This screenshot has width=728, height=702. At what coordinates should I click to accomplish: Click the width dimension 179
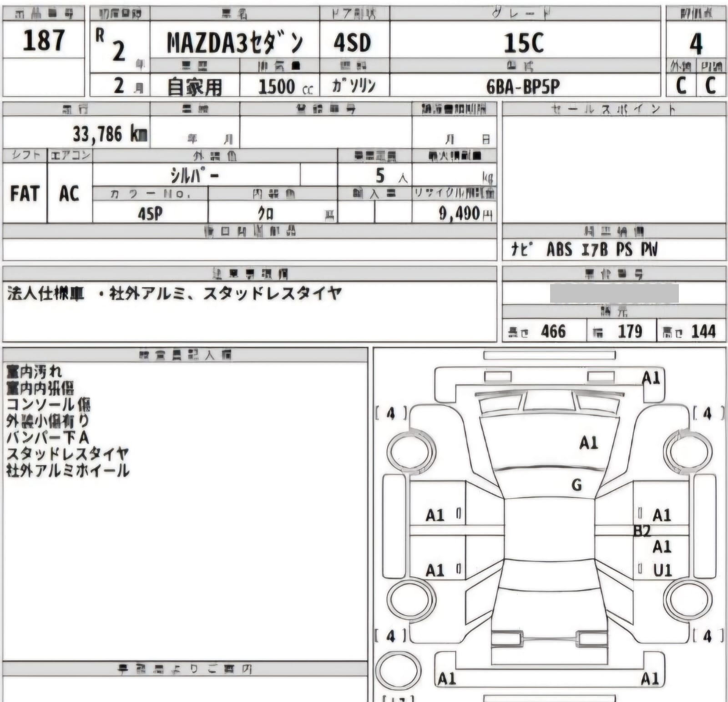630,331
